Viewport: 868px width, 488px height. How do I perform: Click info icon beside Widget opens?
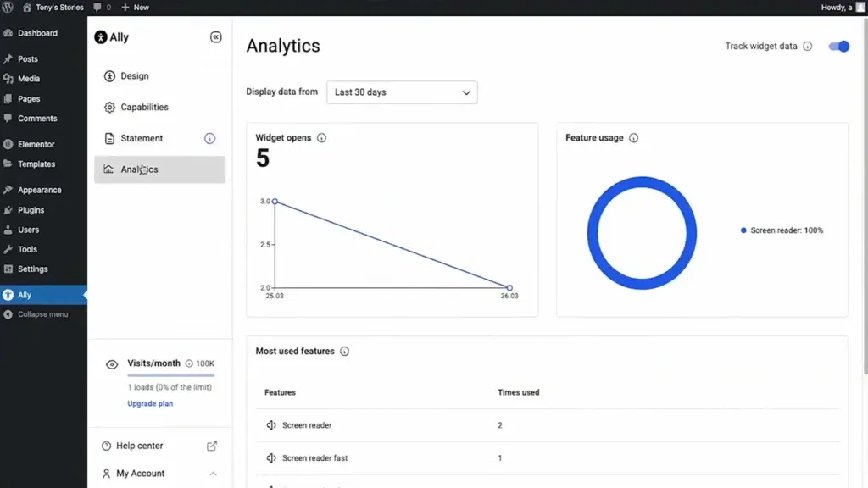(x=321, y=138)
